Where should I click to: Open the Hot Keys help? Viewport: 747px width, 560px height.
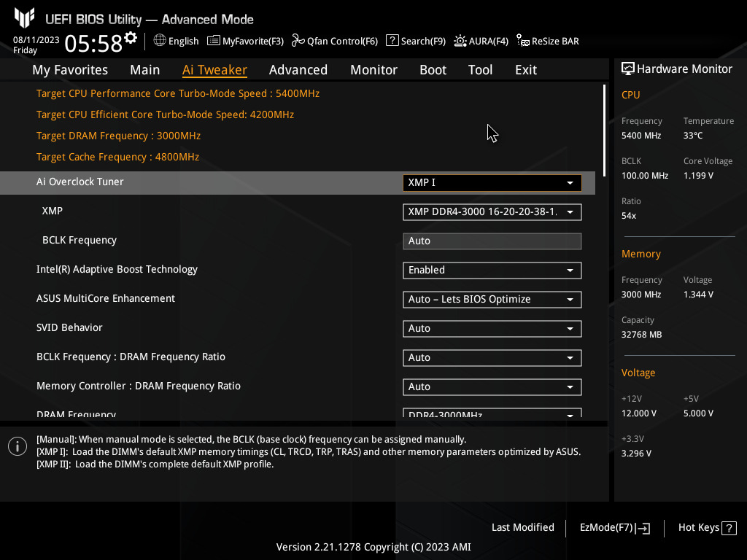coord(708,528)
